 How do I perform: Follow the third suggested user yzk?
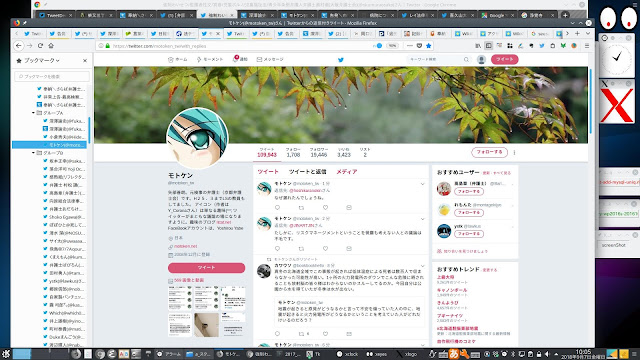click(469, 234)
